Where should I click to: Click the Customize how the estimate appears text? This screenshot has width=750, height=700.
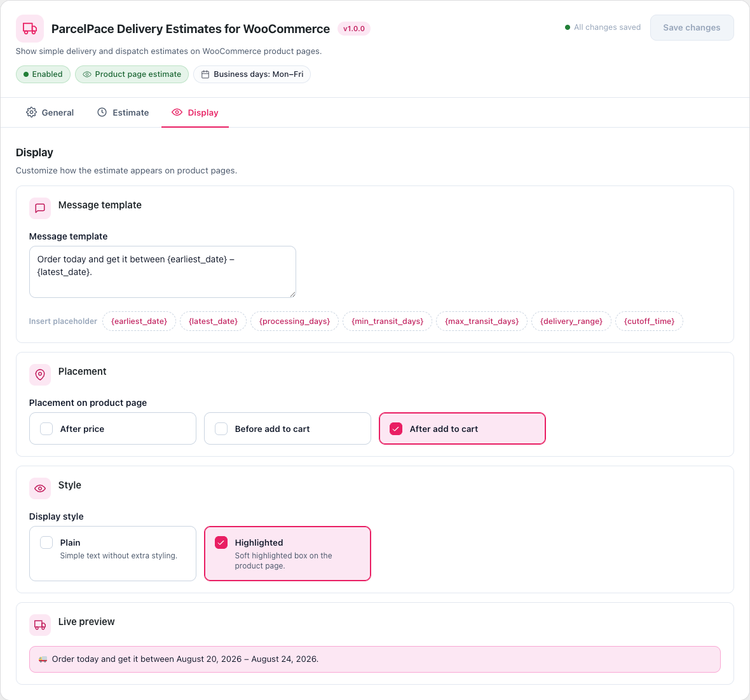(126, 171)
